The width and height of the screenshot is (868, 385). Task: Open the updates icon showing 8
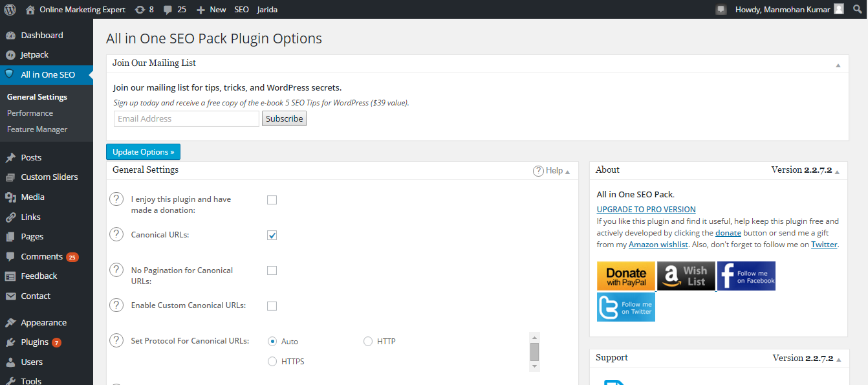(x=144, y=10)
